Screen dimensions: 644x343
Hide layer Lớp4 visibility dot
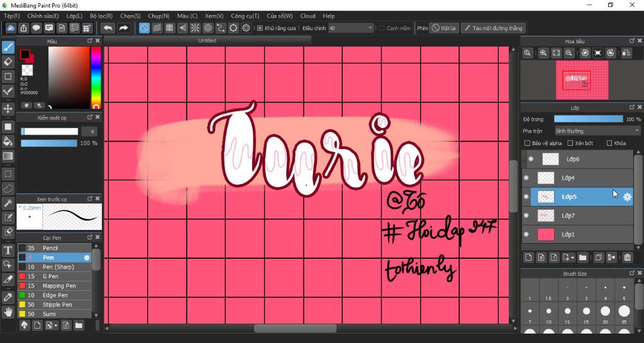click(x=526, y=178)
